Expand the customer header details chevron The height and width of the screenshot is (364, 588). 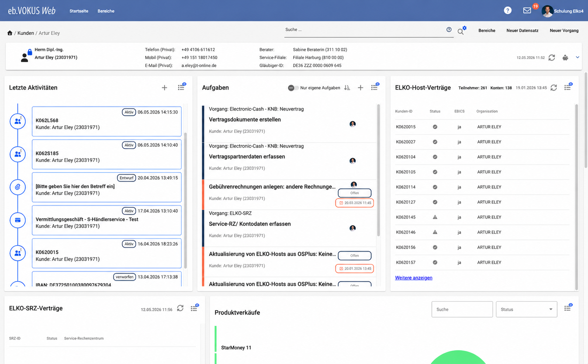(x=577, y=57)
